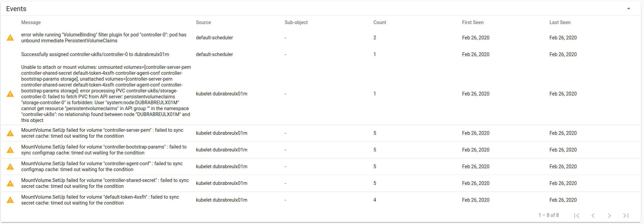Click the Source column header
Screen dimensions: 644x224
(x=203, y=22)
